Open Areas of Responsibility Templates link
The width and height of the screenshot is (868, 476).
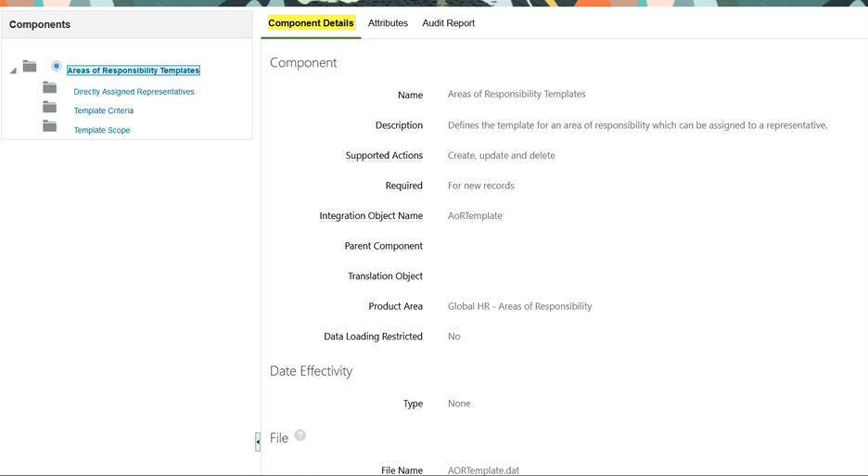133,71
